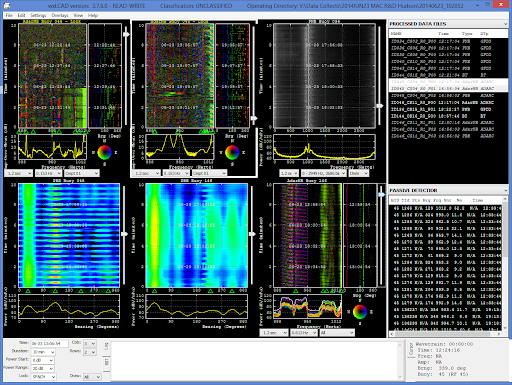Collapse the Processed Data Files panel chevron
Screen dimensions: 512x385
tap(505, 24)
